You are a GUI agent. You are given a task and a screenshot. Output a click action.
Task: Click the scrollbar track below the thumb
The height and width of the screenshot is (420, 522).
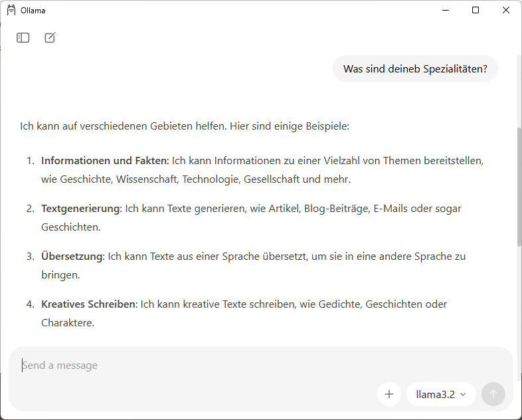[519, 292]
